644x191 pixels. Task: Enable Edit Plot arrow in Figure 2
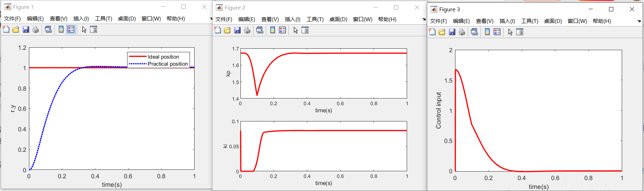(296, 30)
